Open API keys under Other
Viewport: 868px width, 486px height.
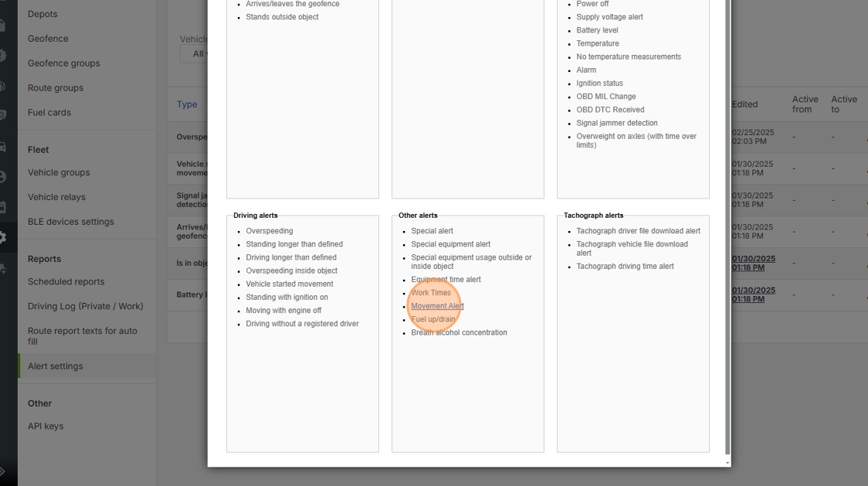[46, 426]
